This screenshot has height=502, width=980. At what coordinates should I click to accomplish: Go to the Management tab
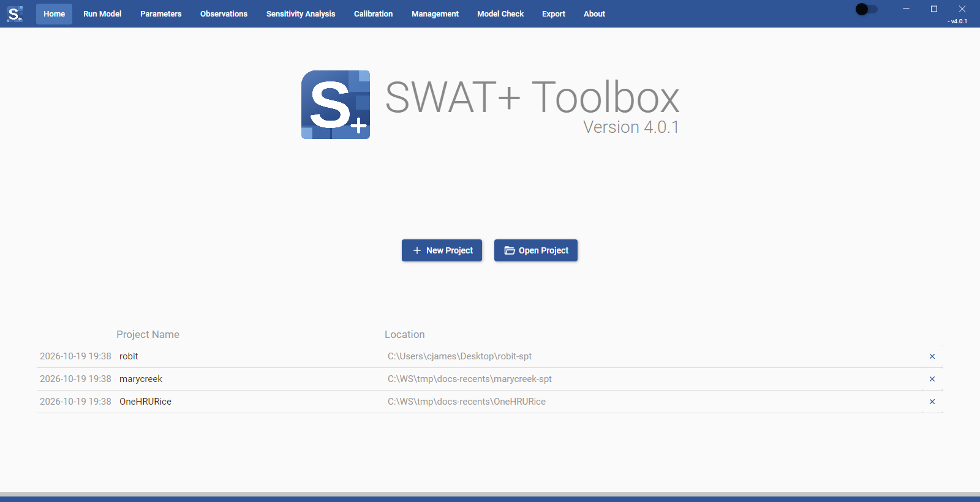click(x=435, y=14)
